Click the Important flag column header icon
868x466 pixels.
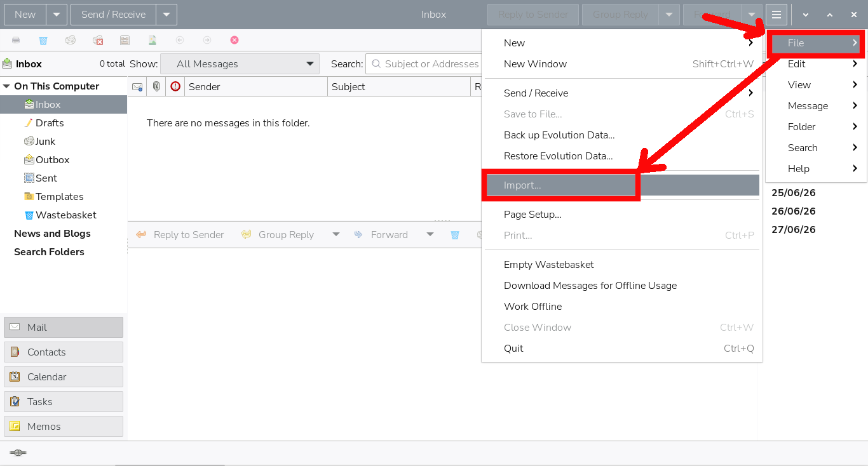tap(175, 86)
